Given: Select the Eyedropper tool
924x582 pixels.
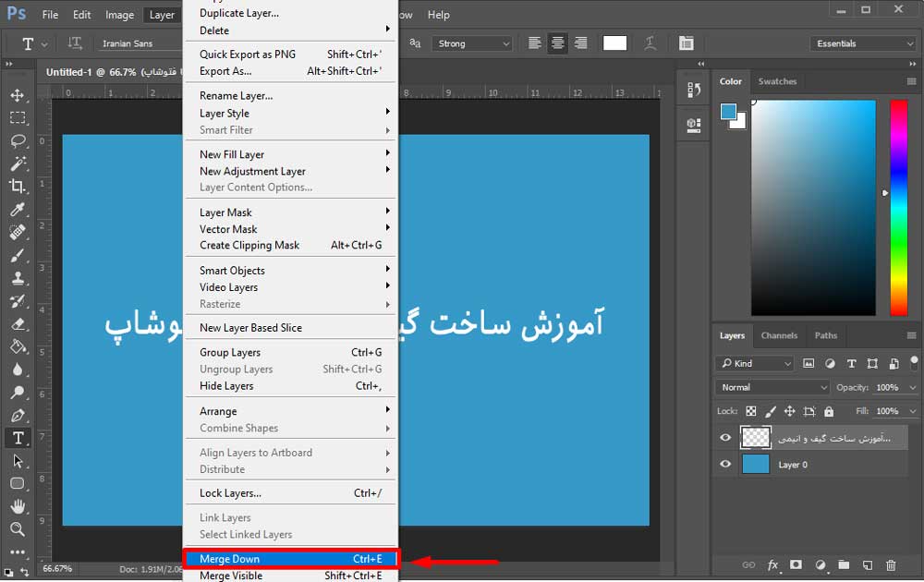Looking at the screenshot, I should [18, 209].
